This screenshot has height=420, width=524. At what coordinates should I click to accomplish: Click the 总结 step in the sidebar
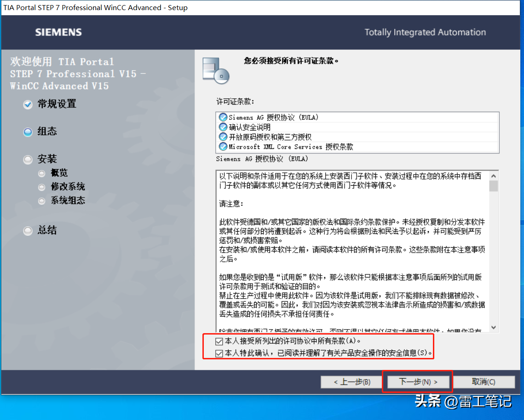coord(47,231)
